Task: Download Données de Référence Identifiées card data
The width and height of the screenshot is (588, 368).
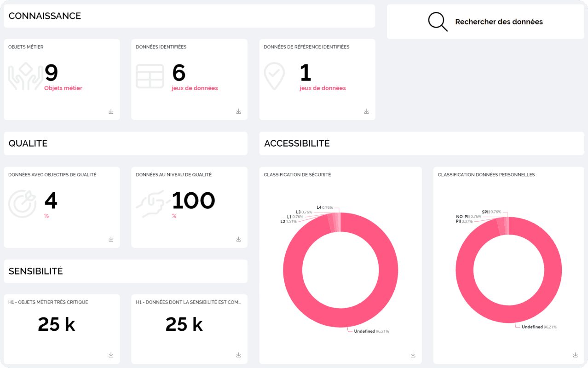Action: pyautogui.click(x=366, y=111)
